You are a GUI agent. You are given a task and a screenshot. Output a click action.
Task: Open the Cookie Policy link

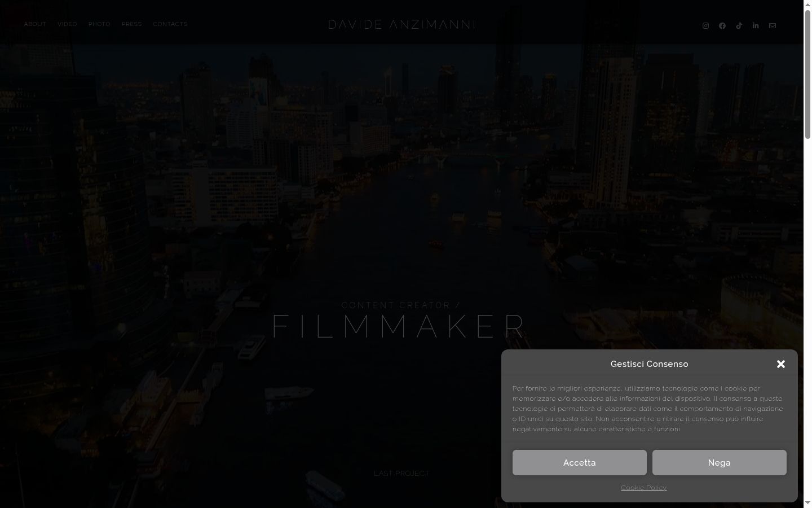(644, 488)
